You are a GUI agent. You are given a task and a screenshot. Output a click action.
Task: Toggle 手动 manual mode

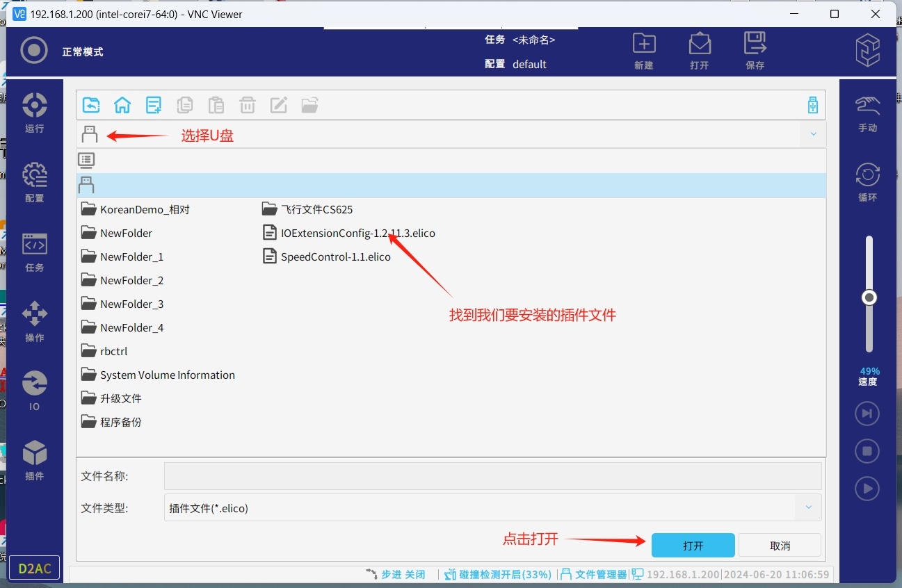867,113
